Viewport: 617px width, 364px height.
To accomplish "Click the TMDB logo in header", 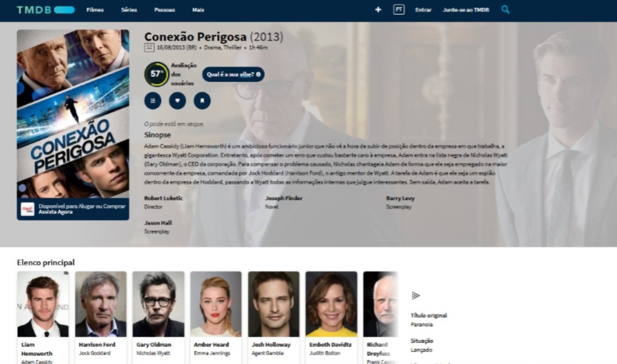I will click(x=45, y=10).
